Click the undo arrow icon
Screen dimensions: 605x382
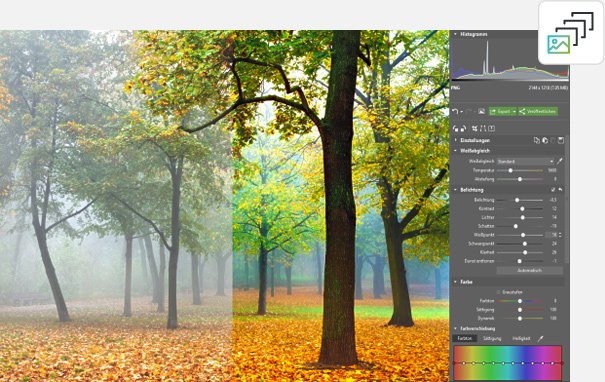455,112
